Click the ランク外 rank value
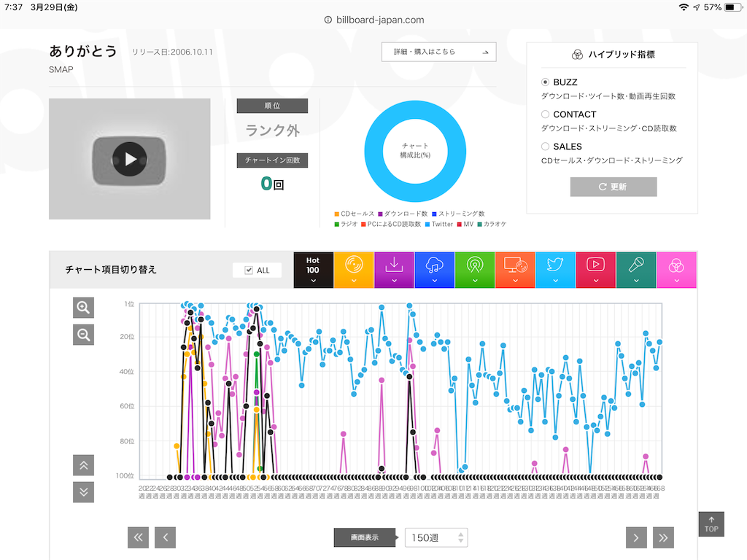 click(272, 131)
